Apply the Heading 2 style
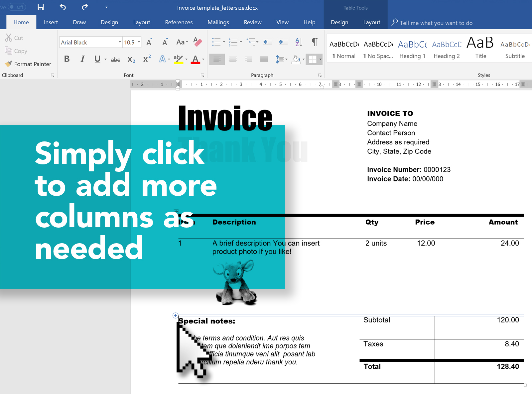This screenshot has height=394, width=532. 447,49
